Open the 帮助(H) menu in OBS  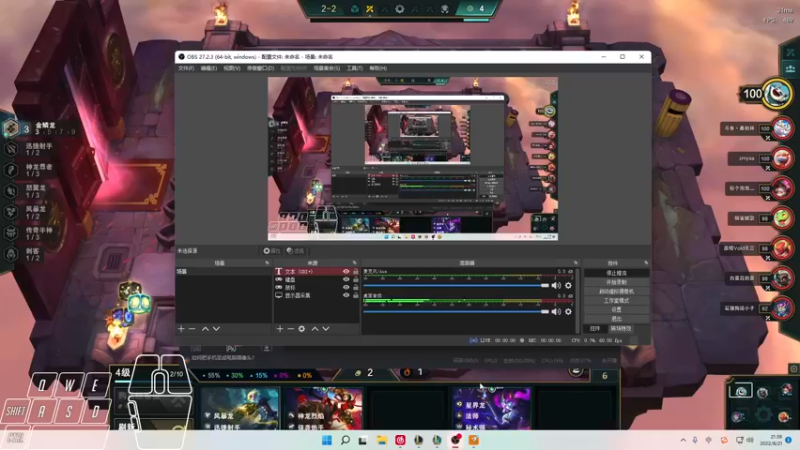pos(378,68)
